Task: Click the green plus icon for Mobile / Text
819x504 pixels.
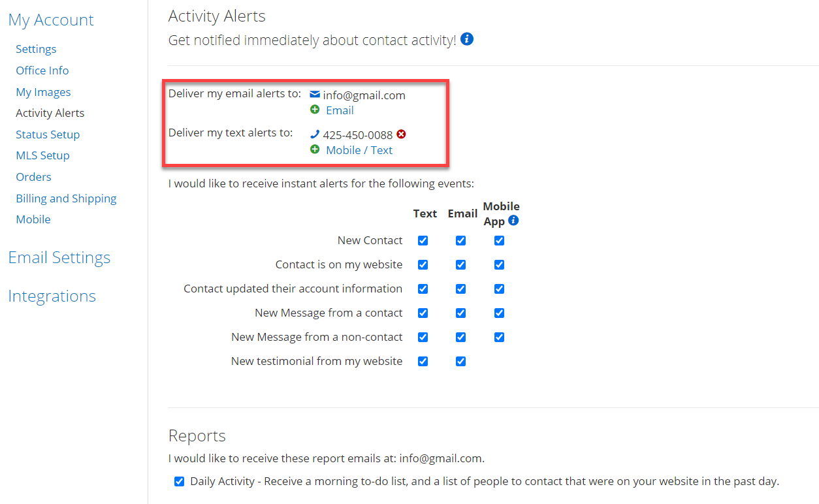Action: (x=315, y=150)
